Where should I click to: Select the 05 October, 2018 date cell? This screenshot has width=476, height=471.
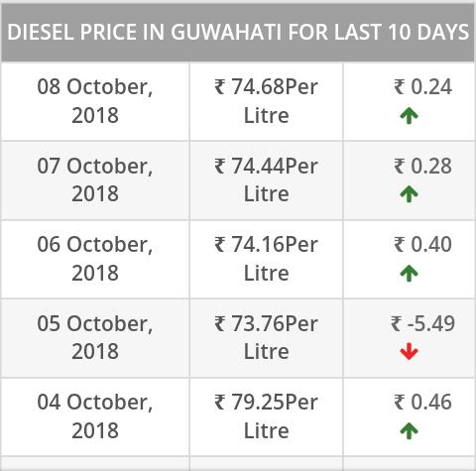coord(95,338)
